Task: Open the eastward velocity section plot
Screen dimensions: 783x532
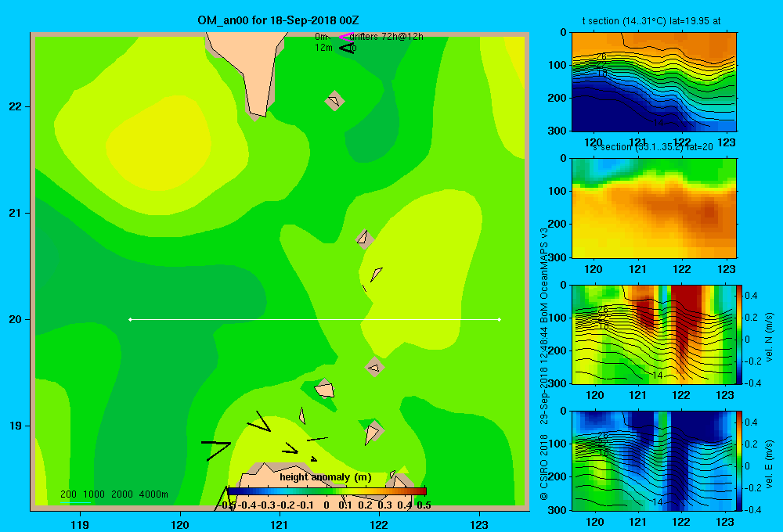Action: 654,461
